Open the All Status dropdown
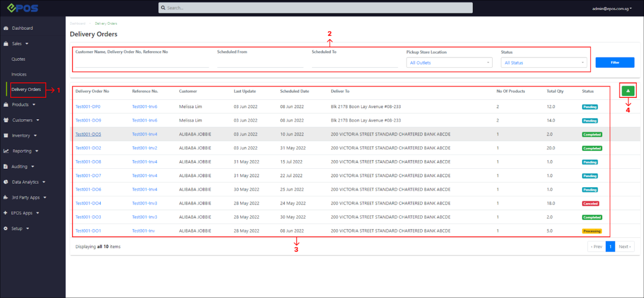 (x=543, y=62)
